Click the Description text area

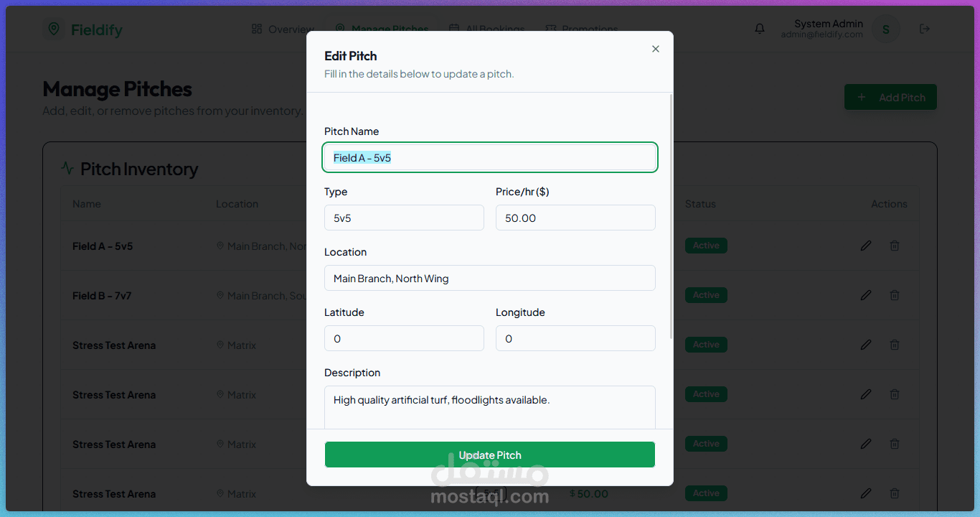[x=490, y=406]
